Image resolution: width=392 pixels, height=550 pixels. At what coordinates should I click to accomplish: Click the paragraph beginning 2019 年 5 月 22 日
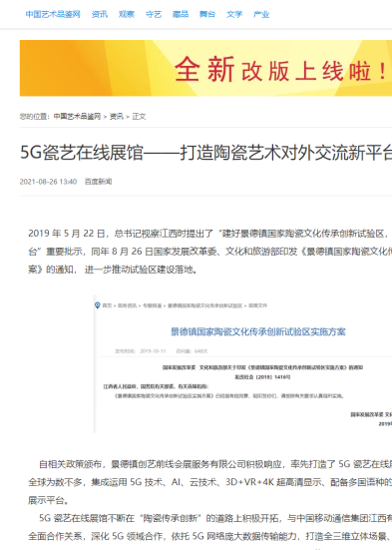[x=210, y=252]
